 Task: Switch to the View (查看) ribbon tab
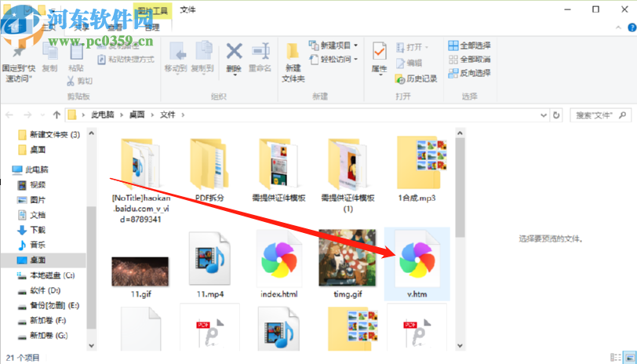(115, 27)
